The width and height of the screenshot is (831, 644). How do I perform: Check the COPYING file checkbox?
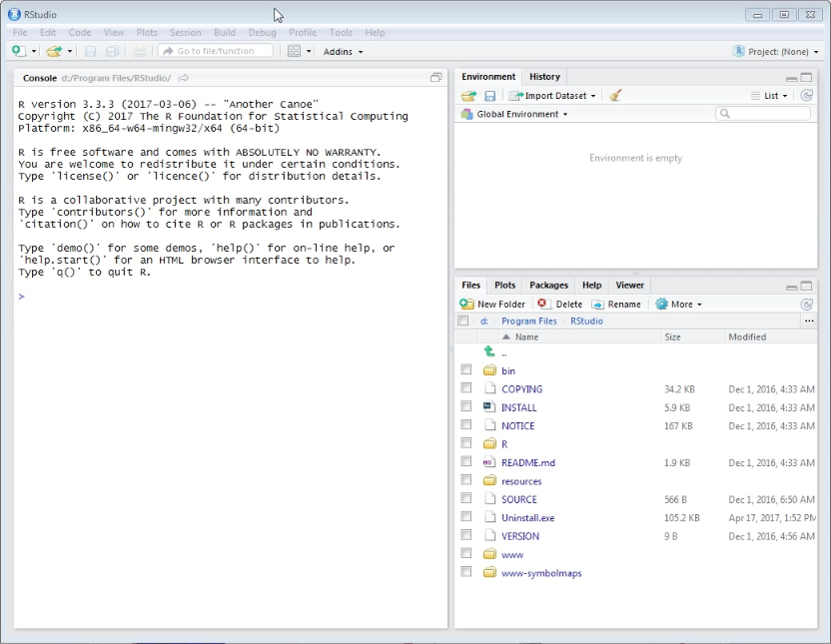(x=465, y=387)
